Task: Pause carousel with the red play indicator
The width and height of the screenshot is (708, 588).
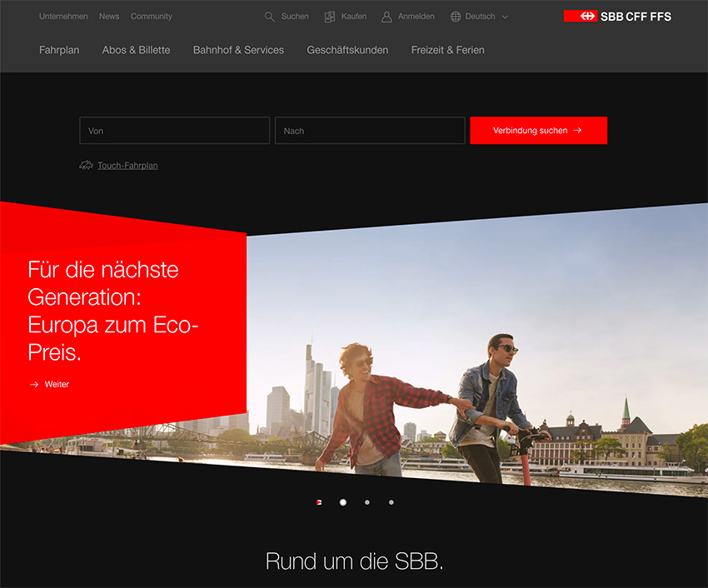Action: pyautogui.click(x=319, y=502)
